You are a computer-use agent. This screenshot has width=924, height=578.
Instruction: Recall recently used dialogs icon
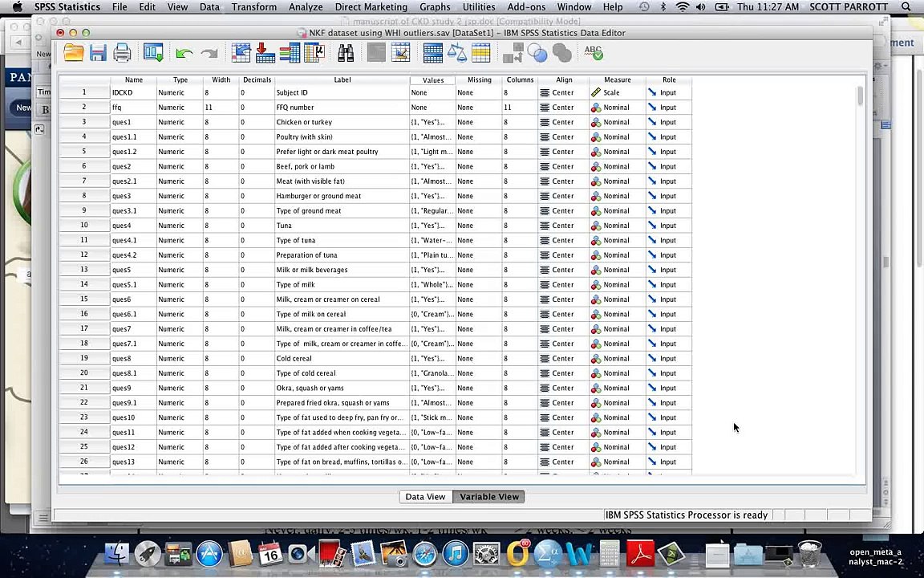[153, 53]
